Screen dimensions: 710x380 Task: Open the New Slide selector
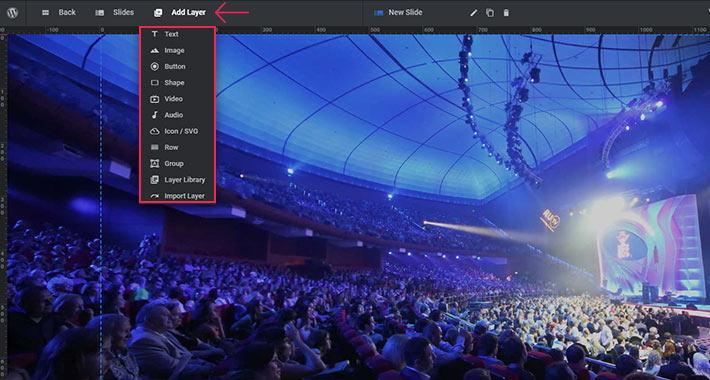coord(398,13)
